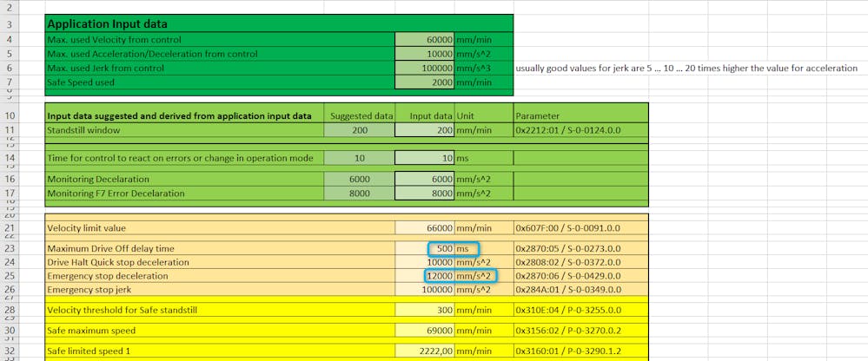Click 'Max. used Acceleration/Deceleration from control' label
The height and width of the screenshot is (361, 868).
152,54
